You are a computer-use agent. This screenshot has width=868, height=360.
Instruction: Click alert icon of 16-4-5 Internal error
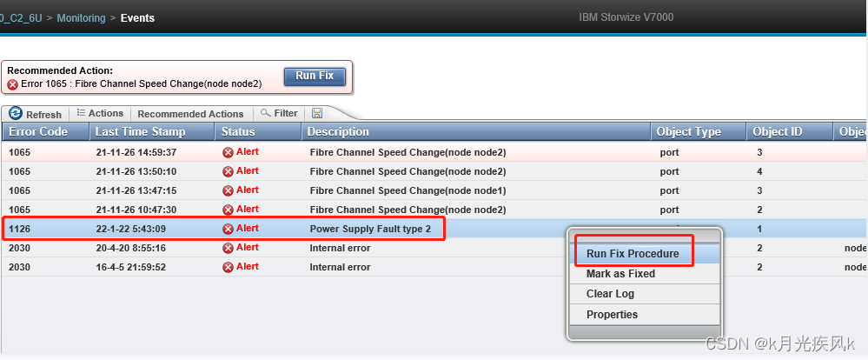(x=228, y=267)
